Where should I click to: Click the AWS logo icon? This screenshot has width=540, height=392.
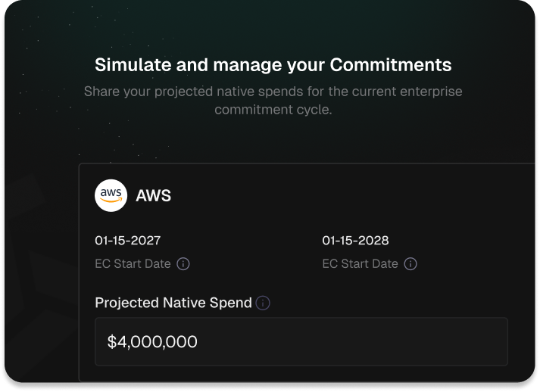pyautogui.click(x=111, y=195)
